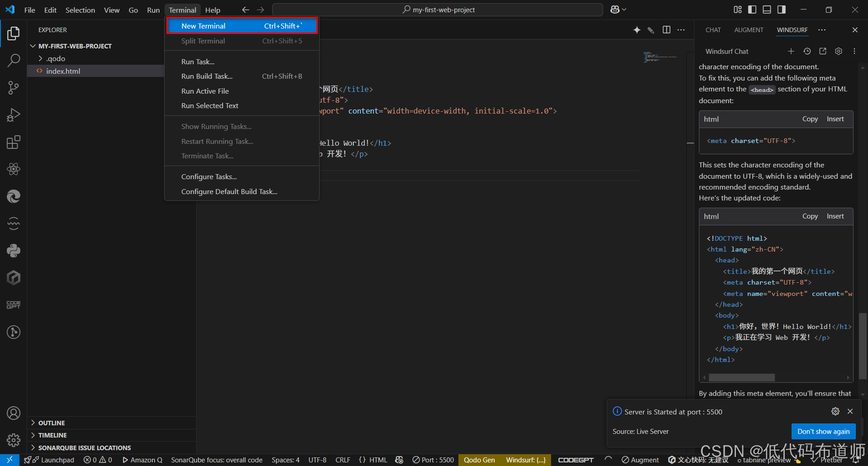This screenshot has width=868, height=466.
Task: Click Port : 5500 in the status bar
Action: click(x=433, y=460)
